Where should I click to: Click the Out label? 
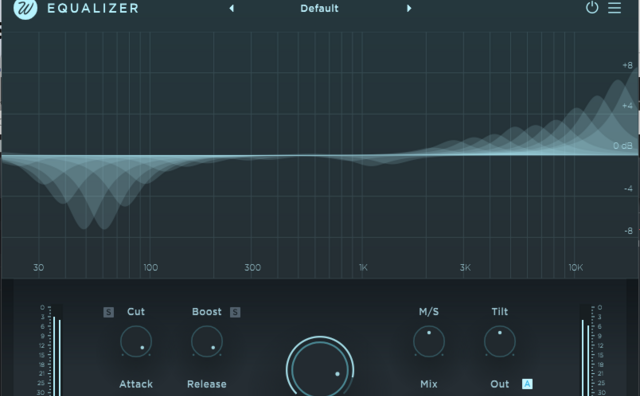coord(500,384)
